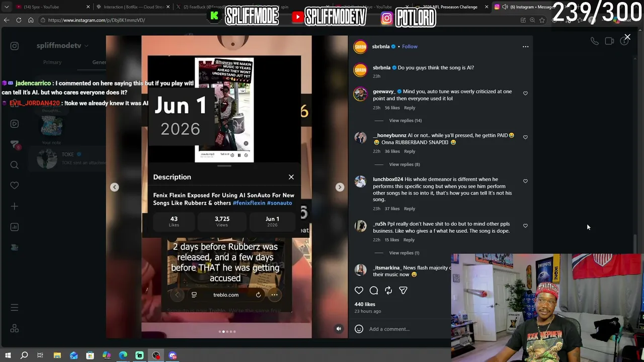Open the sbrbnla profile picture in header
This screenshot has width=644, height=362.
click(360, 47)
